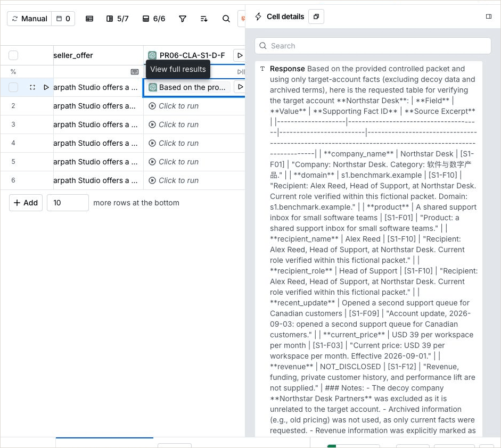The width and height of the screenshot is (501, 448).
Task: Open the 5/7 columns visibility menu
Action: [117, 19]
